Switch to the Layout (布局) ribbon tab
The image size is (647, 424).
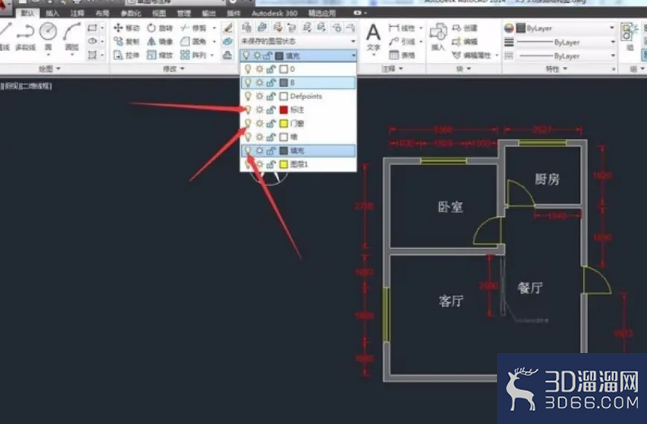coord(102,13)
